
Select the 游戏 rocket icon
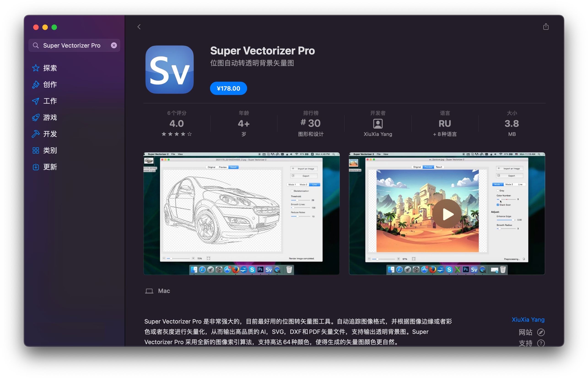pos(36,117)
